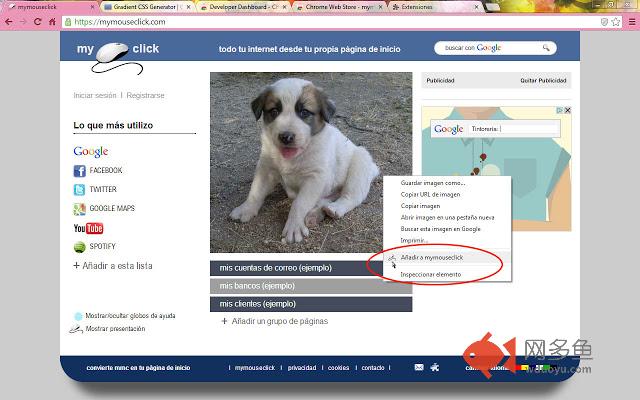640x400 pixels.
Task: Click 'convierte mmc en tu página de inicio'
Action: click(x=138, y=368)
